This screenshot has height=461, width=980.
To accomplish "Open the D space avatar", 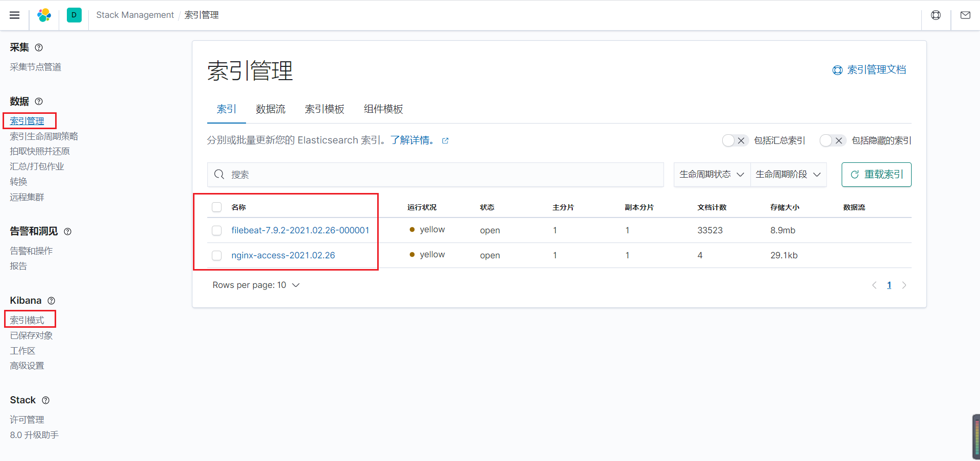I will click(x=74, y=15).
